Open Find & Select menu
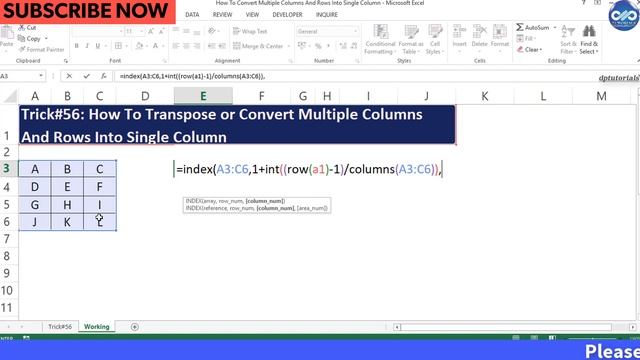Screen dimensions: 640x360 coord(589,40)
